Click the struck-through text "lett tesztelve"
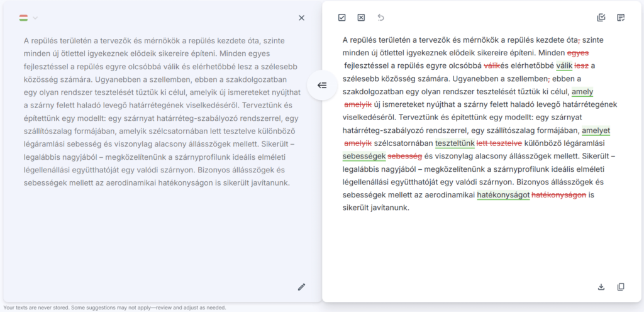644x312 pixels. (x=499, y=143)
